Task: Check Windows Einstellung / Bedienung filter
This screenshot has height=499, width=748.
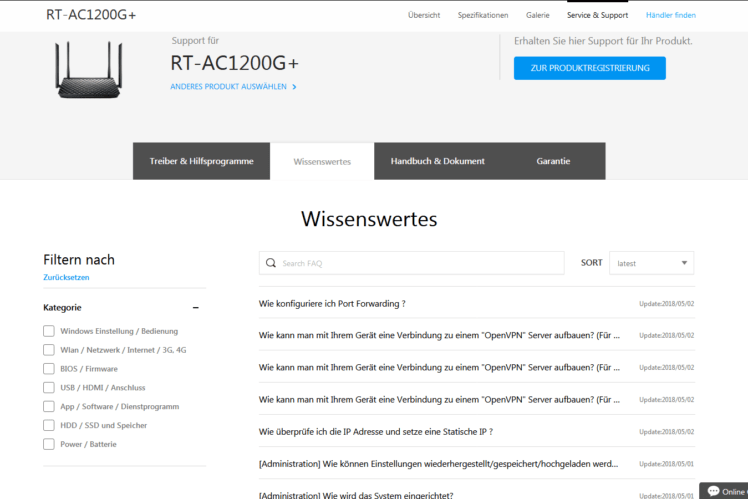Action: pyautogui.click(x=49, y=331)
